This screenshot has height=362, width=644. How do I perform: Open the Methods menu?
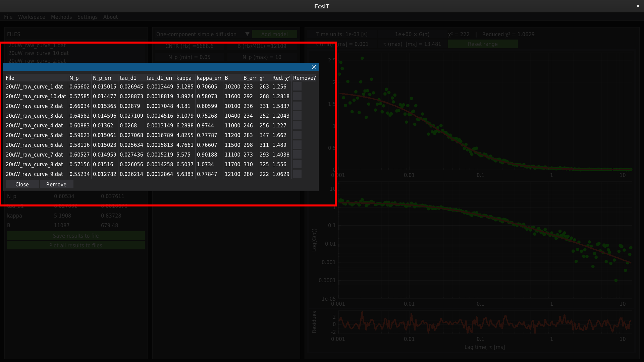61,17
